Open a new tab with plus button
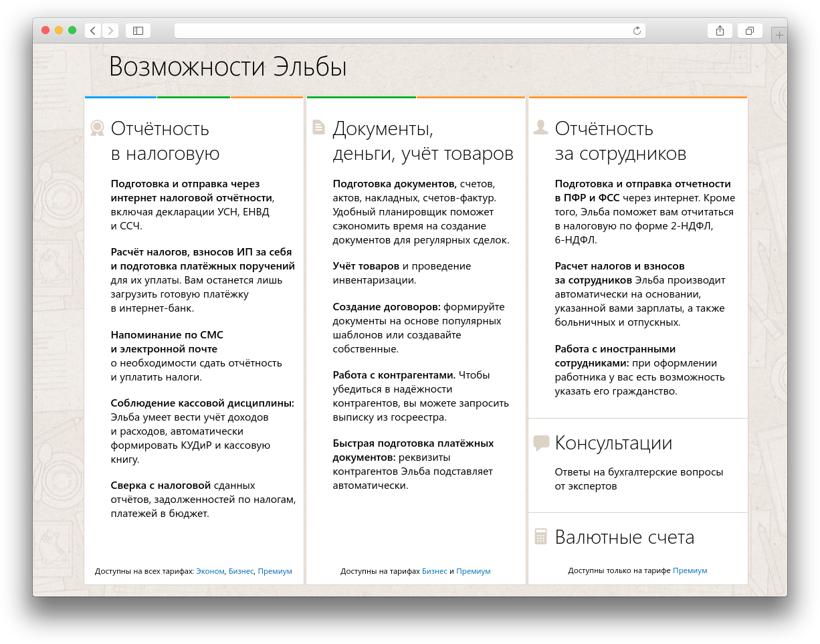Image resolution: width=820 pixels, height=644 pixels. coord(779,35)
